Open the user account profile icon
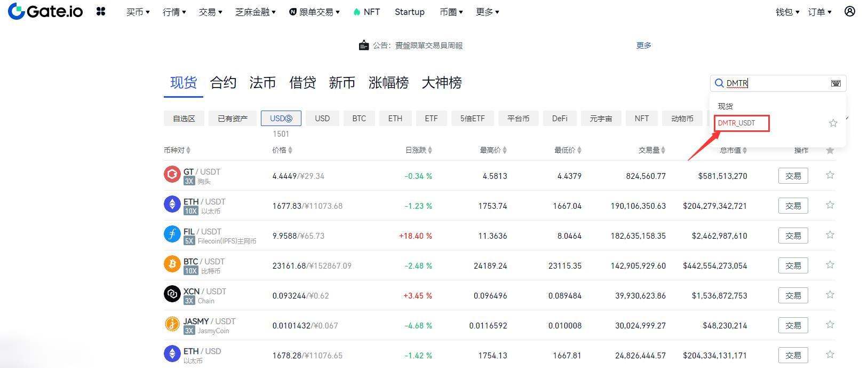This screenshot has height=368, width=868. [850, 11]
